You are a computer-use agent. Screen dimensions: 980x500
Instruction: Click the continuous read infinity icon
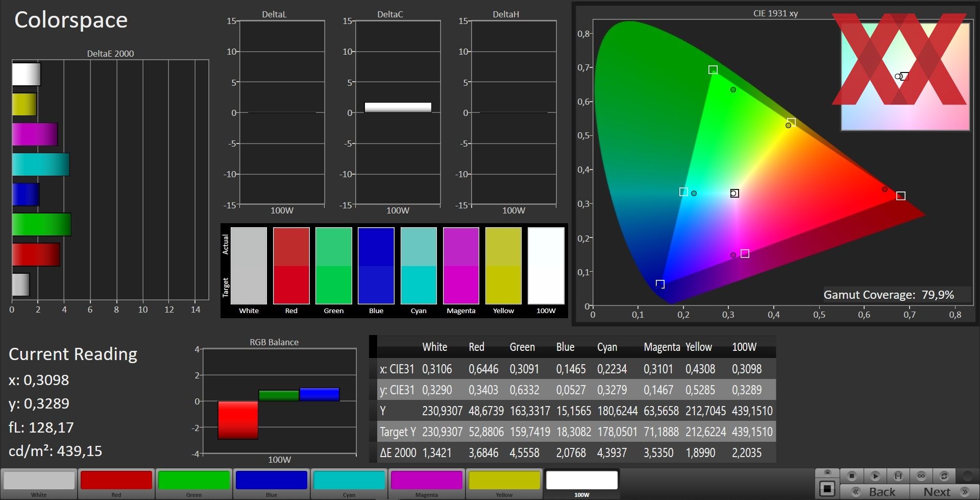click(921, 476)
